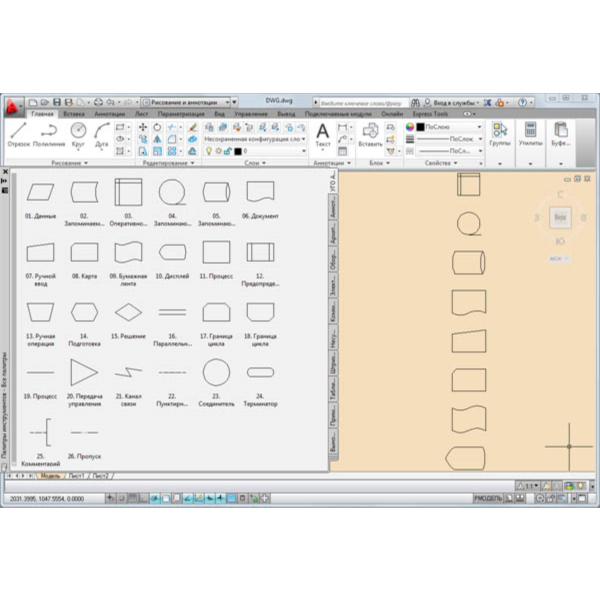600x600 pixels.
Task: Expand the Блок panel
Action: click(380, 163)
